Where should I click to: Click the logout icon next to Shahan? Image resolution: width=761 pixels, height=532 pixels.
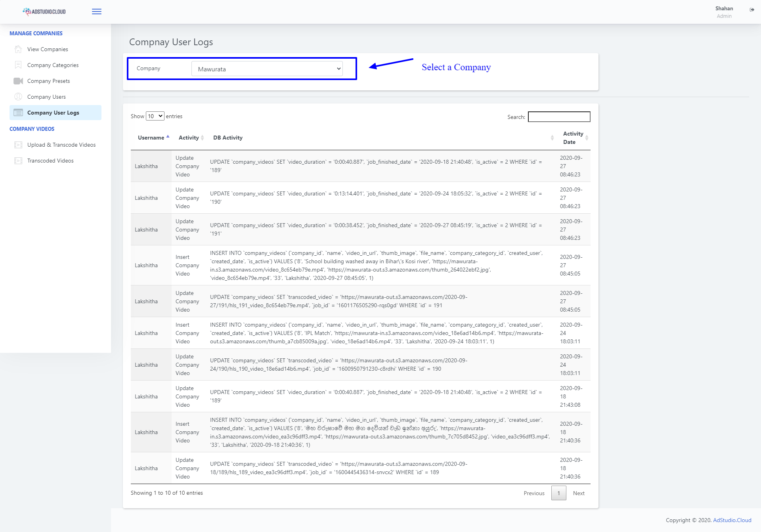click(752, 10)
